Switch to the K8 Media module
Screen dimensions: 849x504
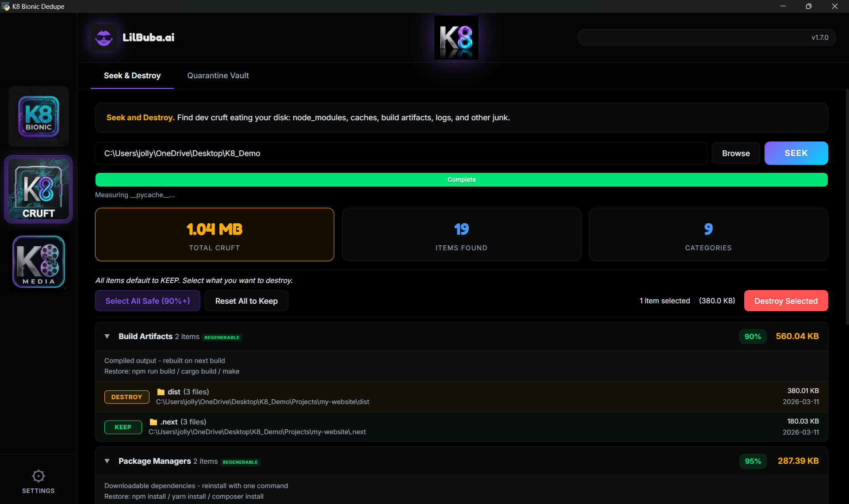(38, 261)
